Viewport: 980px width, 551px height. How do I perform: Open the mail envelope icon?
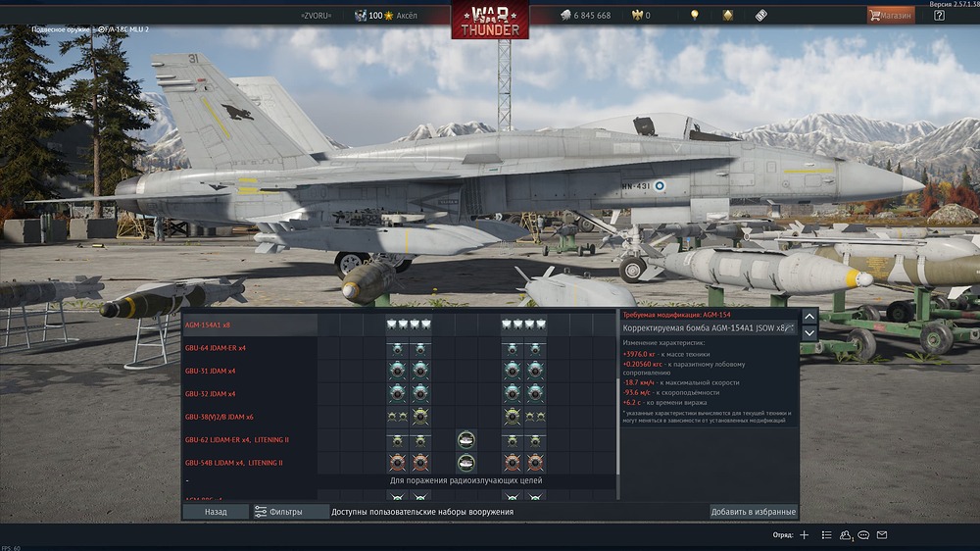point(882,534)
